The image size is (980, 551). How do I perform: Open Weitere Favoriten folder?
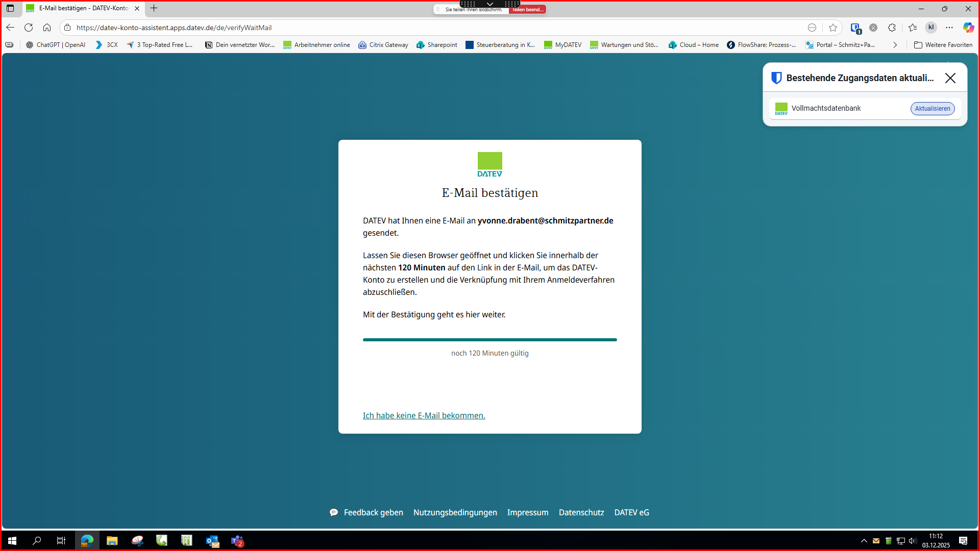click(x=943, y=45)
